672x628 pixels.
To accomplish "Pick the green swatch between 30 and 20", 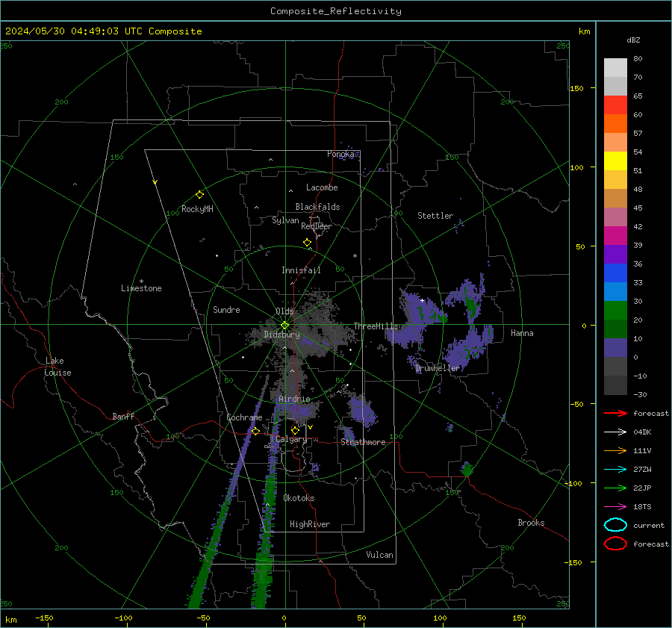I will coord(615,311).
